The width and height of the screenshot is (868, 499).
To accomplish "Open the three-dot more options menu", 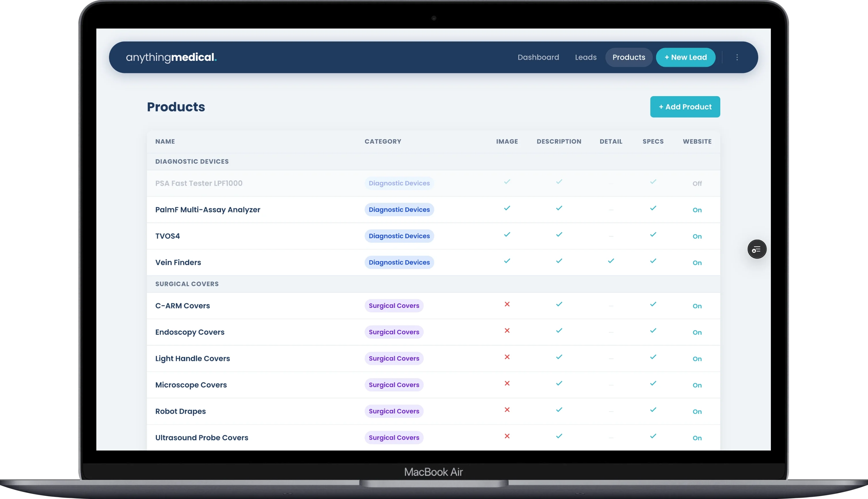I will tap(737, 57).
